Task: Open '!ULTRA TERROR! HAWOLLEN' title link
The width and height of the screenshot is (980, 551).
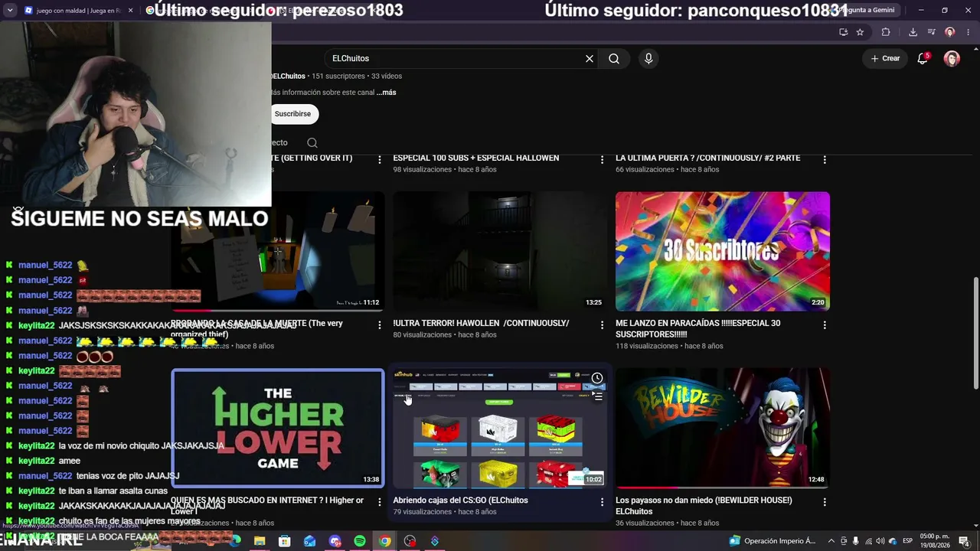Action: 481,323
